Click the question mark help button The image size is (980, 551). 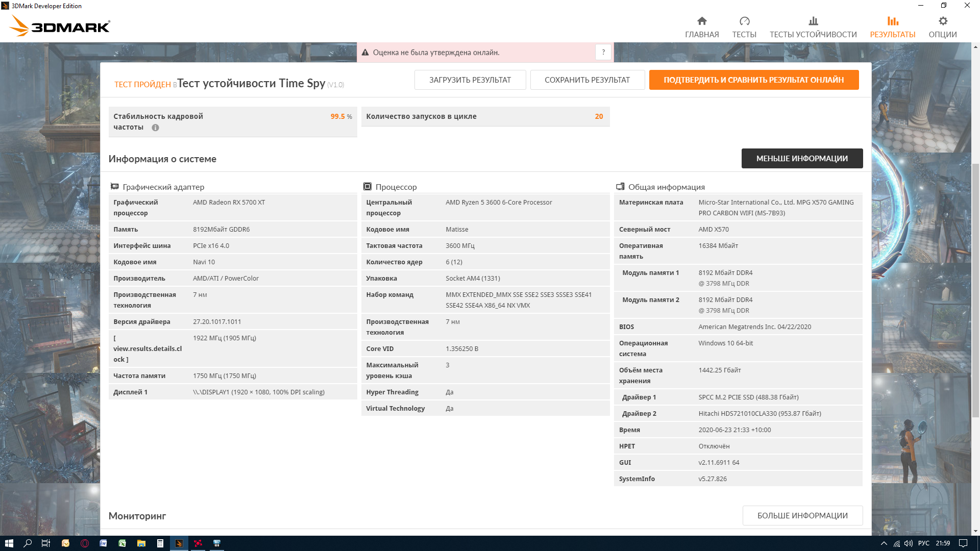tap(603, 52)
